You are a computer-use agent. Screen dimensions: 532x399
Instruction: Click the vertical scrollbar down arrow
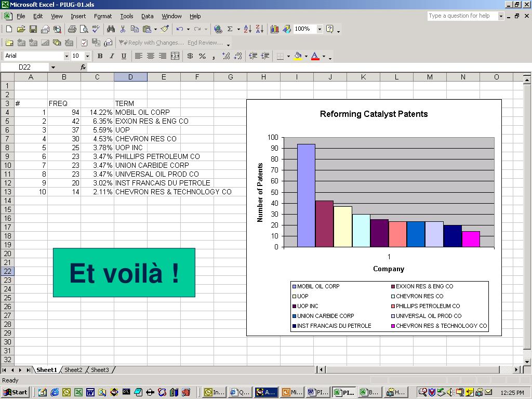(x=527, y=362)
